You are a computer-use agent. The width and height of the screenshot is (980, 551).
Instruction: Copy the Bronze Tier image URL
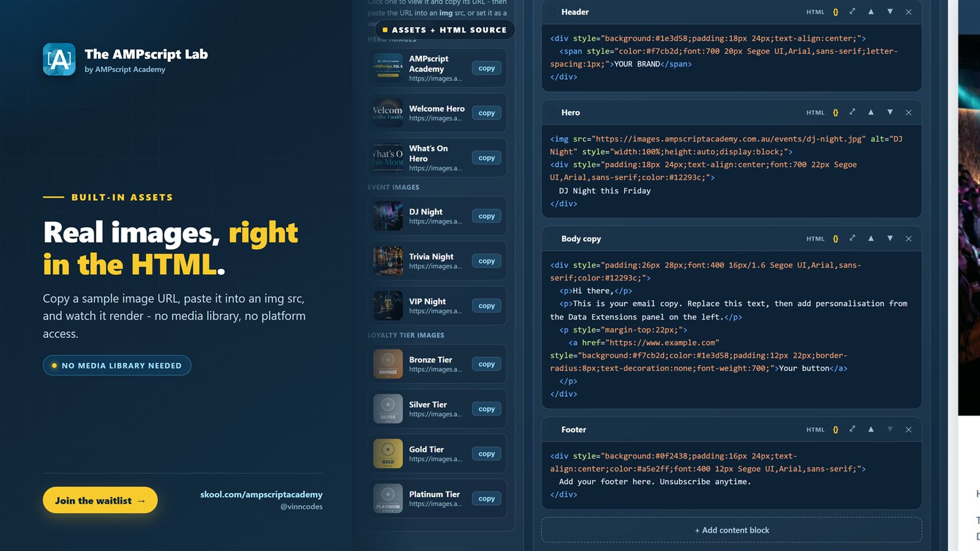[x=486, y=364]
